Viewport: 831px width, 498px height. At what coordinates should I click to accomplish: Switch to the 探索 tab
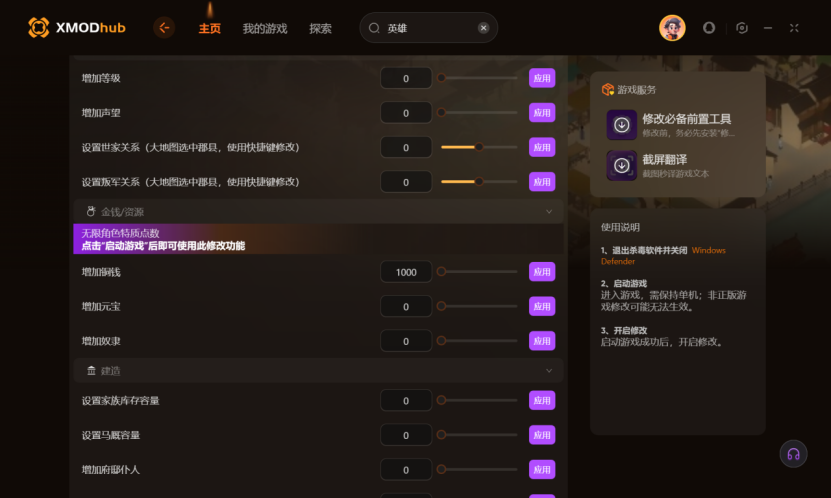tap(320, 29)
